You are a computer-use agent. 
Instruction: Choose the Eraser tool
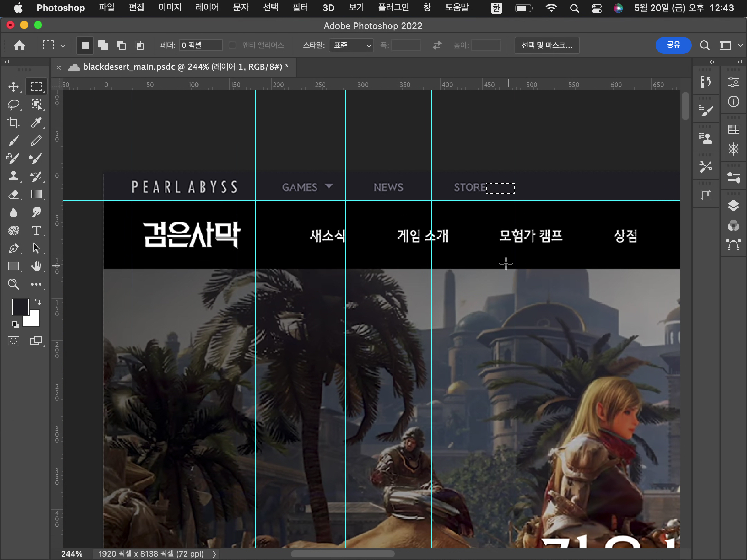pos(13,194)
